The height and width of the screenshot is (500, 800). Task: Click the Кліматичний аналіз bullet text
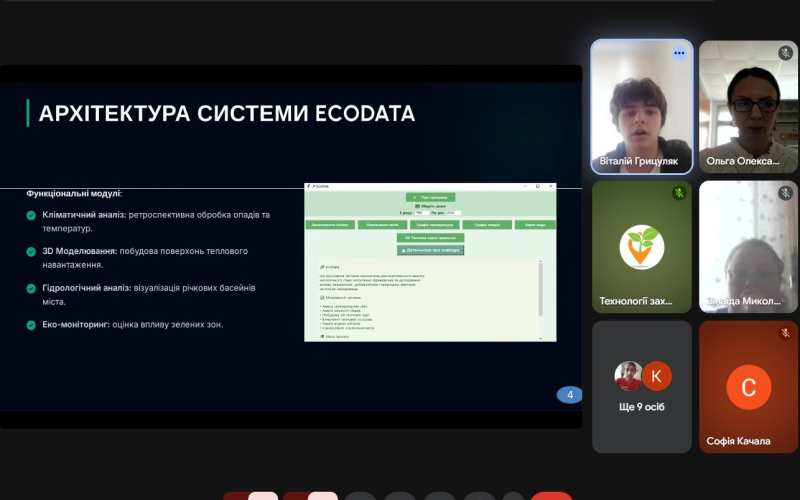tap(156, 221)
